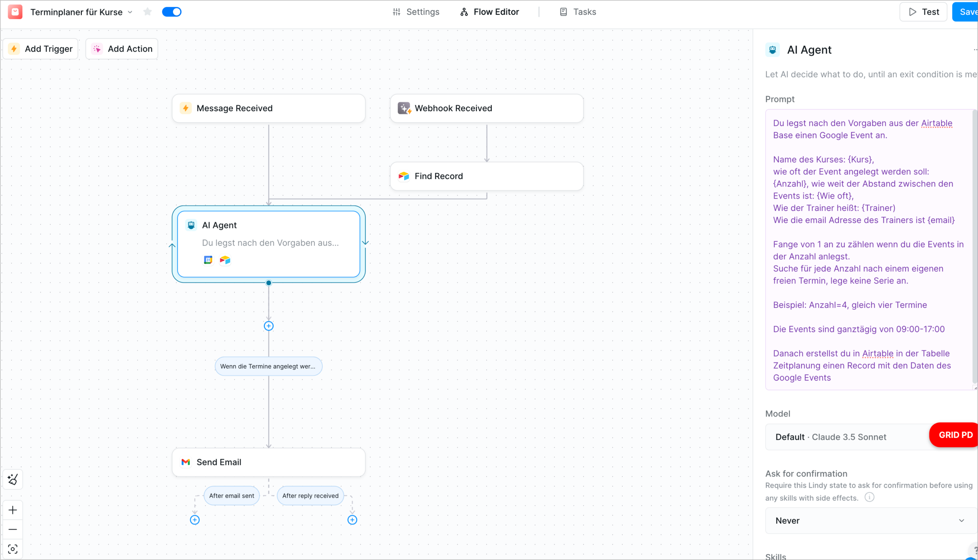The width and height of the screenshot is (978, 560).
Task: Click the confirmation info icon
Action: [869, 497]
